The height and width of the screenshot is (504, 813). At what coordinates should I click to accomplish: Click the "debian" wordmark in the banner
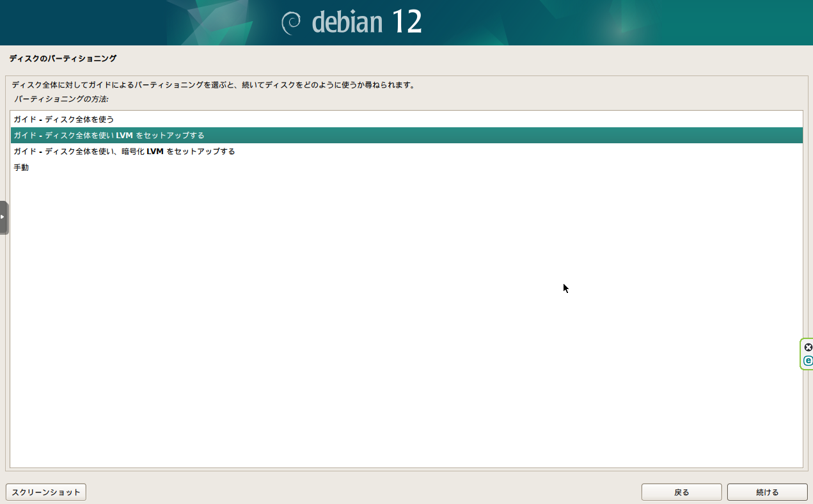tap(347, 23)
